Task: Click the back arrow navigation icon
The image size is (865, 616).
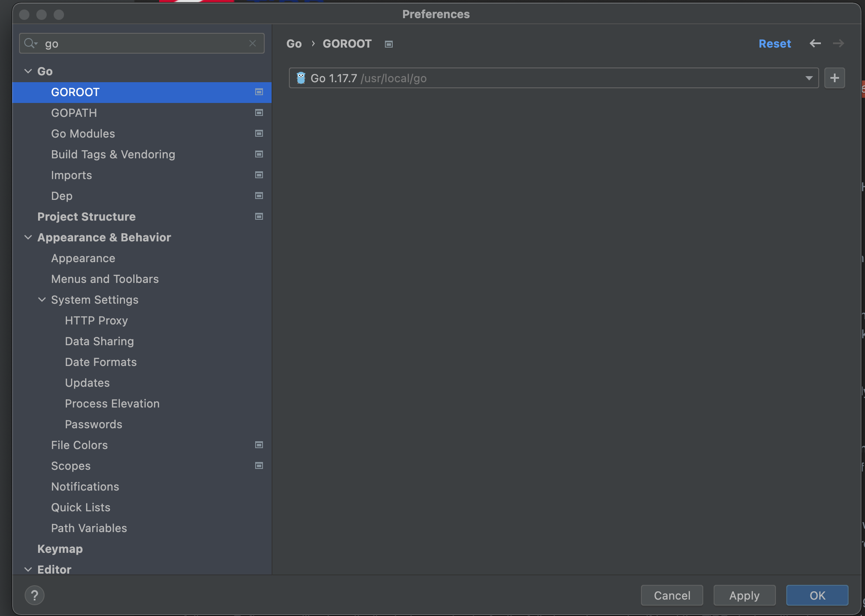Action: [x=815, y=43]
